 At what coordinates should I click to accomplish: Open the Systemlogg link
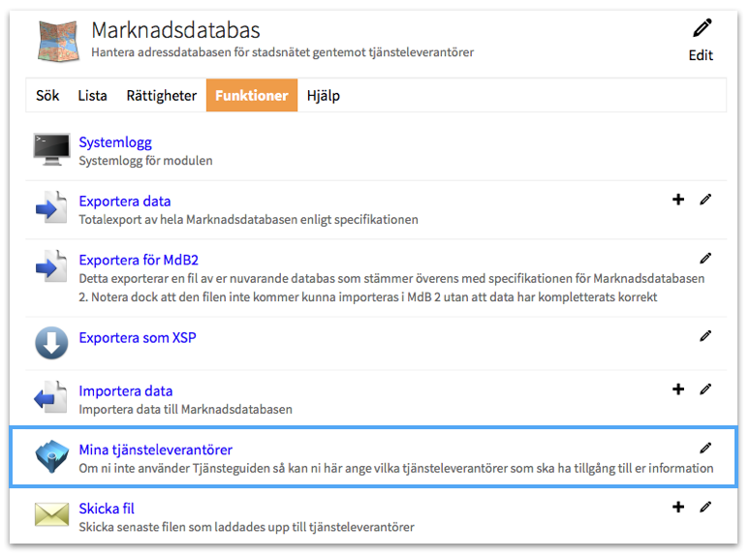[x=115, y=142]
